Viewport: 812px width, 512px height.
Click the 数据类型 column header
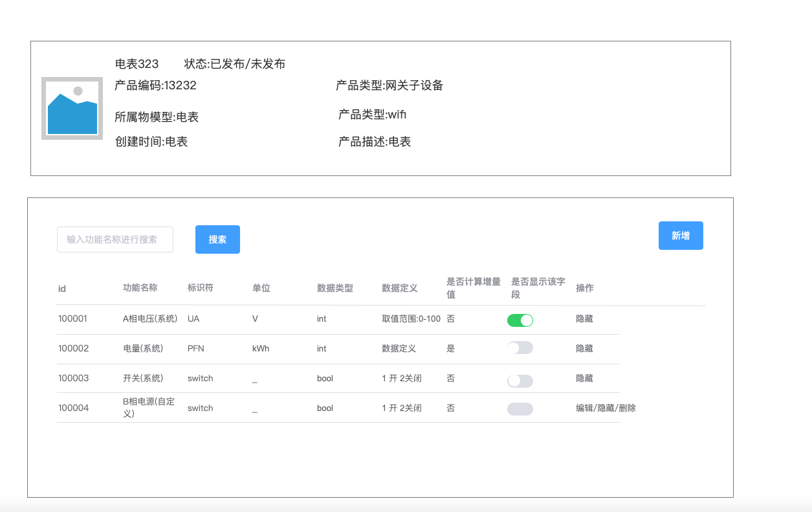pyautogui.click(x=335, y=289)
